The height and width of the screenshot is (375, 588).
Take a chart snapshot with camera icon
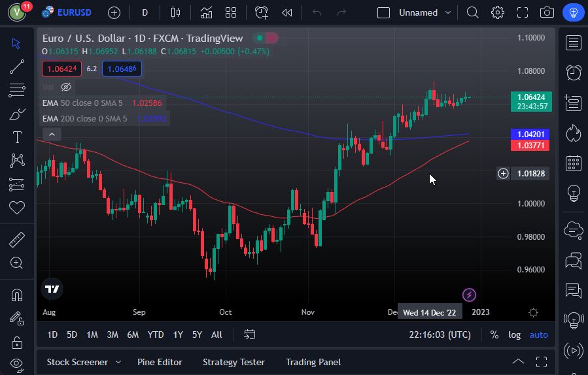coord(547,12)
